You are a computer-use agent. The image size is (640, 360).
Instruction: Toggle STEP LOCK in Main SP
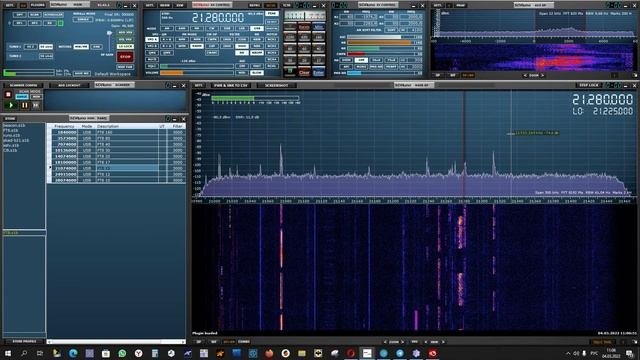pyautogui.click(x=589, y=85)
